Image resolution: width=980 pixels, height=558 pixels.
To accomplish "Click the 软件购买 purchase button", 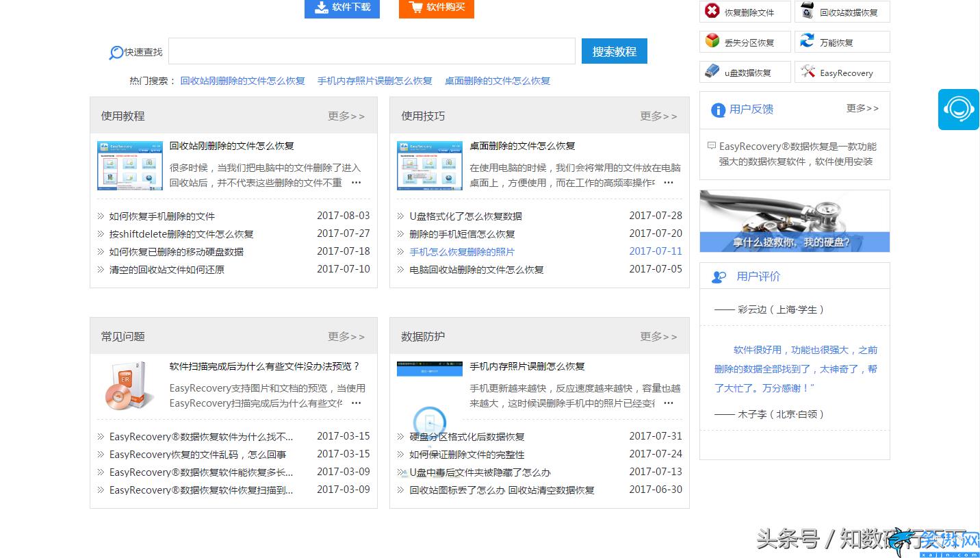I will (x=437, y=8).
